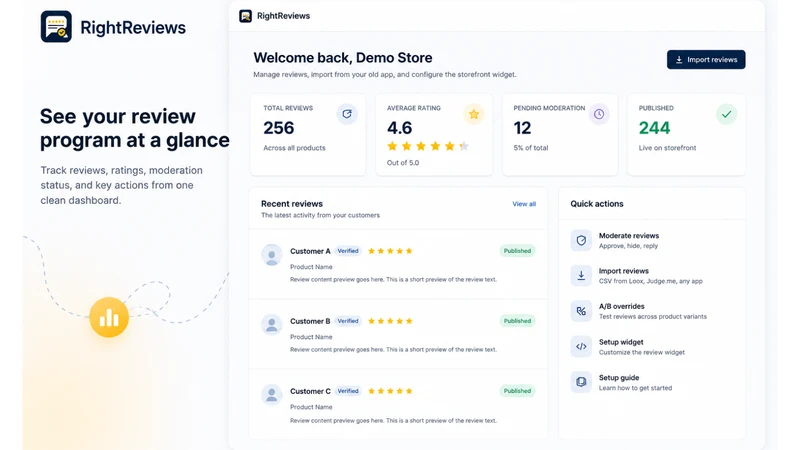Screen dimensions: 800x450
Task: Click Customer C avatar
Action: (271, 394)
